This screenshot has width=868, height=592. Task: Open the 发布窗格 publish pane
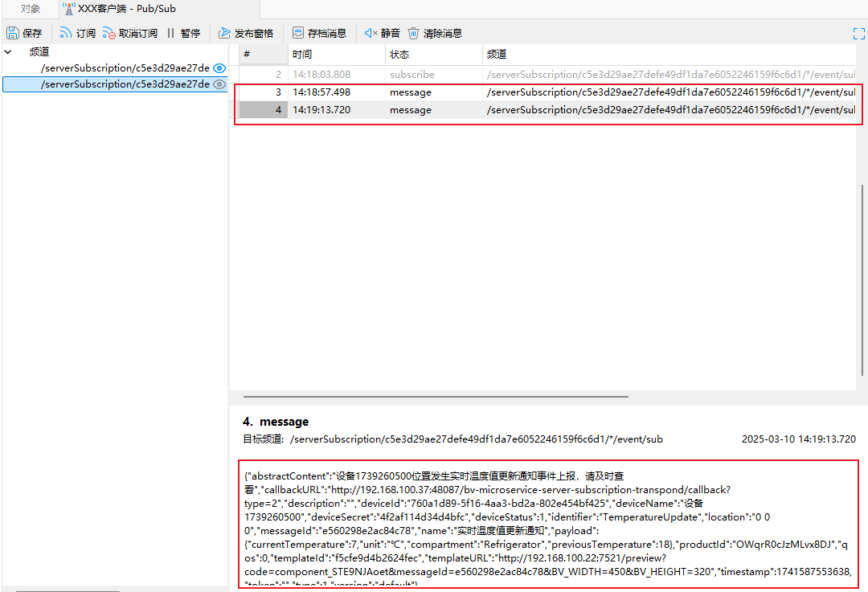point(246,33)
